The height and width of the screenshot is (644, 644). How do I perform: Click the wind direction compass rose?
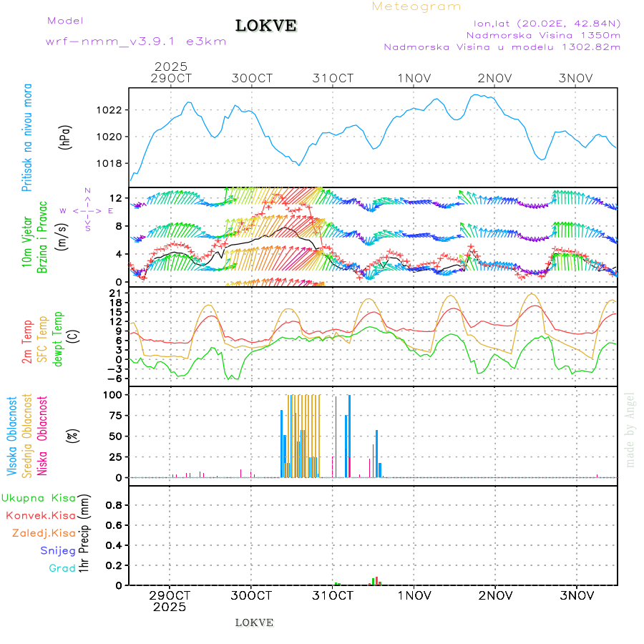[87, 210]
